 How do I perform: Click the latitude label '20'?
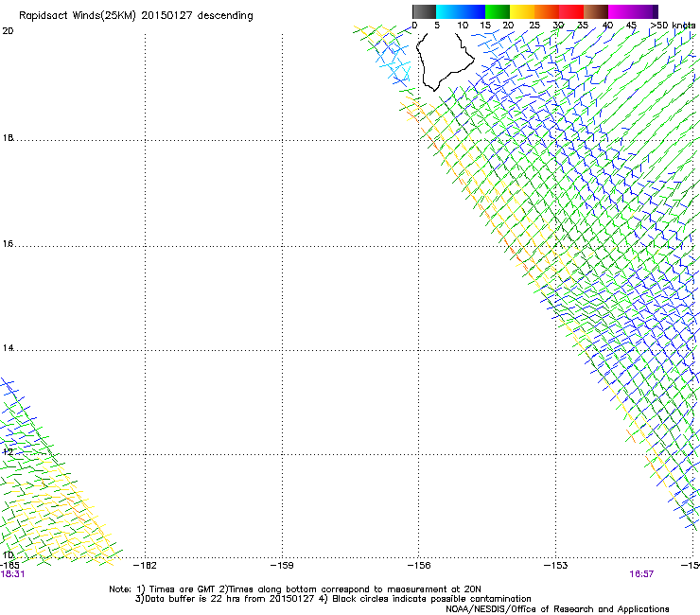[8, 31]
